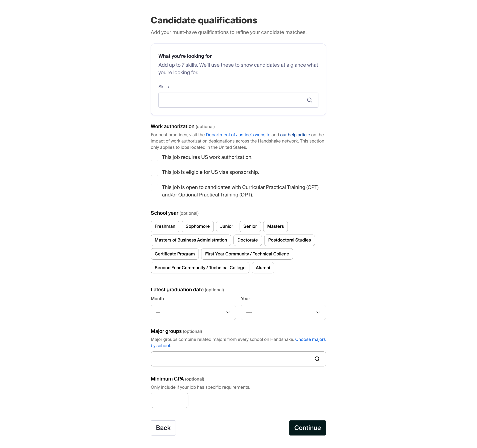Expand the Year dropdown chevron
Viewport: 477px width, 448px height.
point(318,312)
